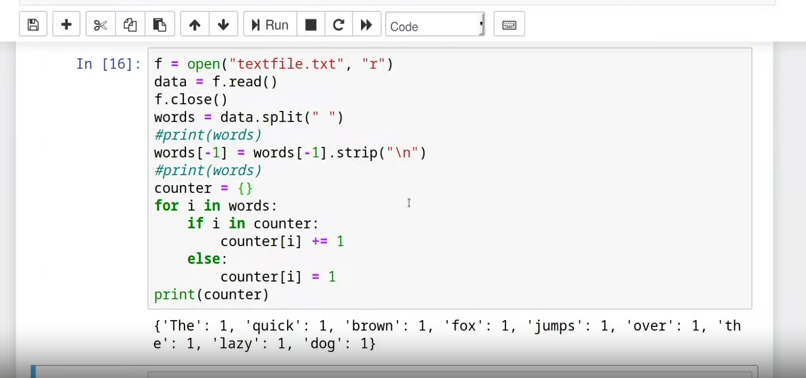This screenshot has height=378, width=806.
Task: Click the print(counter) line
Action: [211, 294]
